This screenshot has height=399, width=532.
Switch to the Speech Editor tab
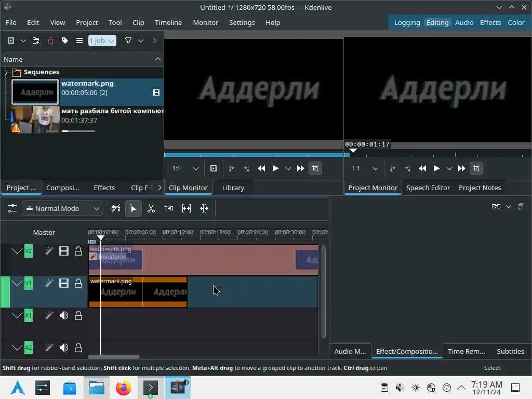click(428, 188)
